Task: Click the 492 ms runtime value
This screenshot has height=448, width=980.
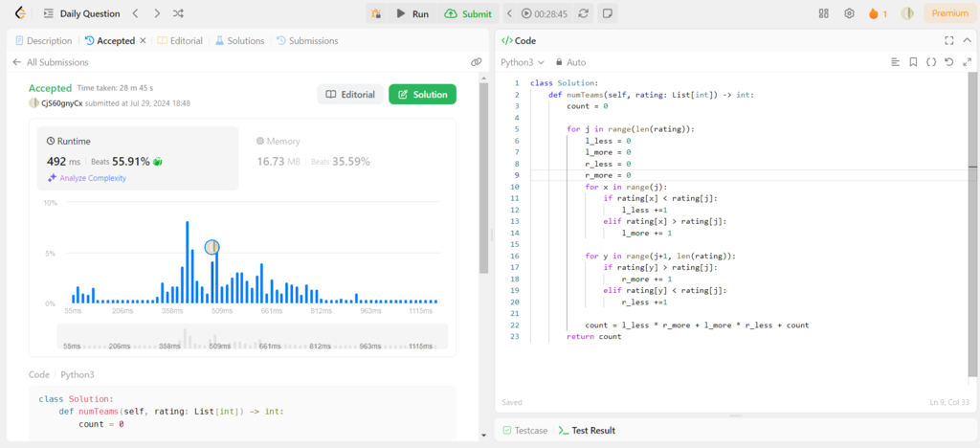Action: tap(62, 162)
